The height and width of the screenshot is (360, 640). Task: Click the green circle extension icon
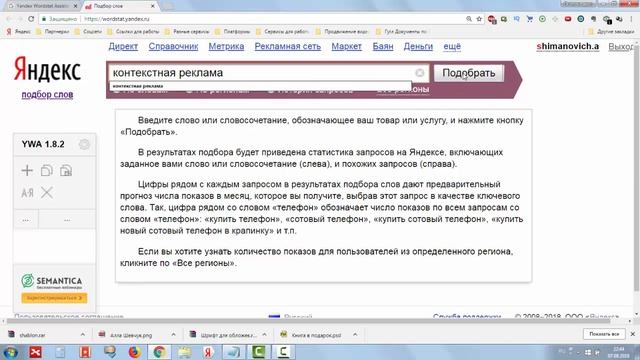[x=542, y=19]
